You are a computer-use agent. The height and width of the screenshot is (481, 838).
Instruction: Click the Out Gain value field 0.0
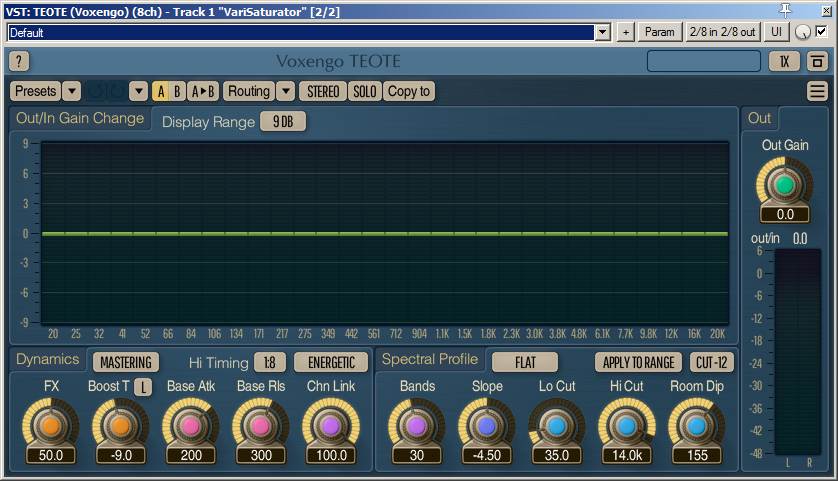[x=785, y=214]
